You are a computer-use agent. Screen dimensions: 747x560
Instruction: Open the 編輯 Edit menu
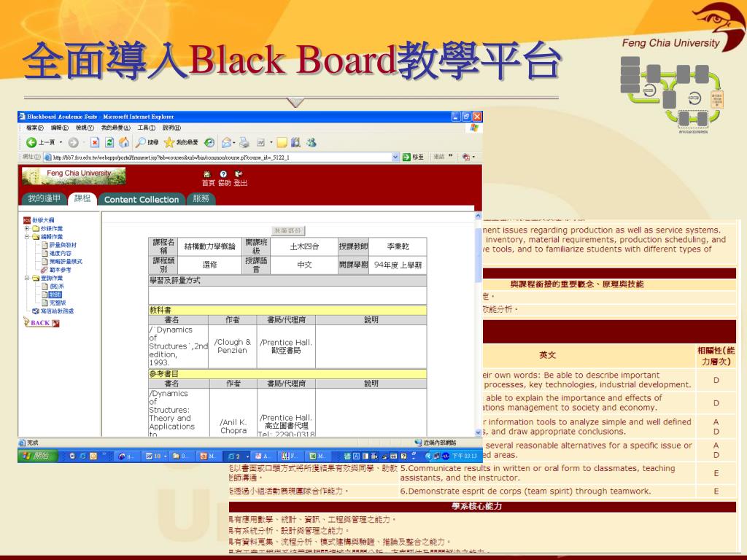(x=60, y=128)
